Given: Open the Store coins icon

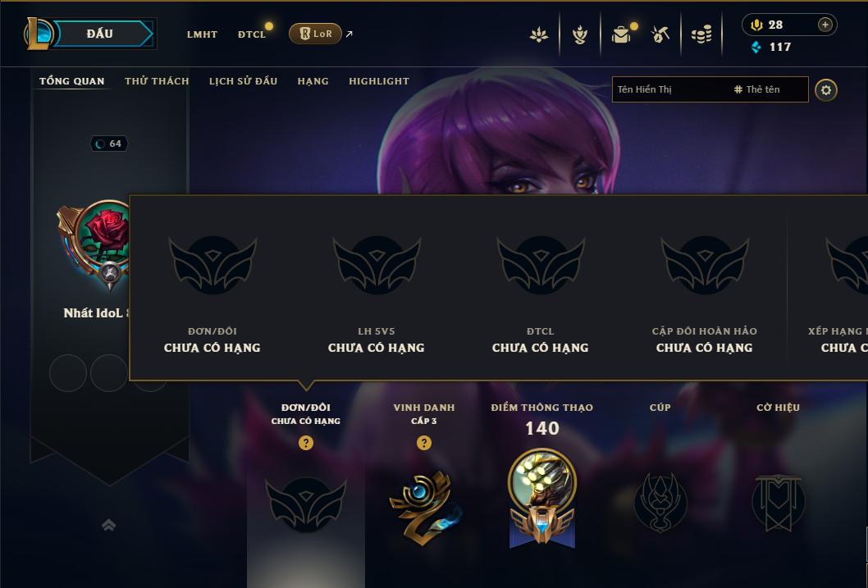Looking at the screenshot, I should [701, 34].
